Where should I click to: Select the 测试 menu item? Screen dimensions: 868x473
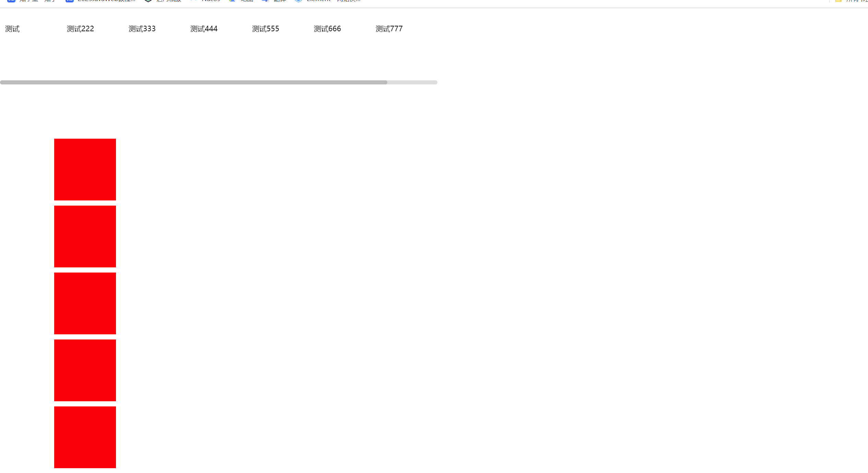tap(12, 29)
